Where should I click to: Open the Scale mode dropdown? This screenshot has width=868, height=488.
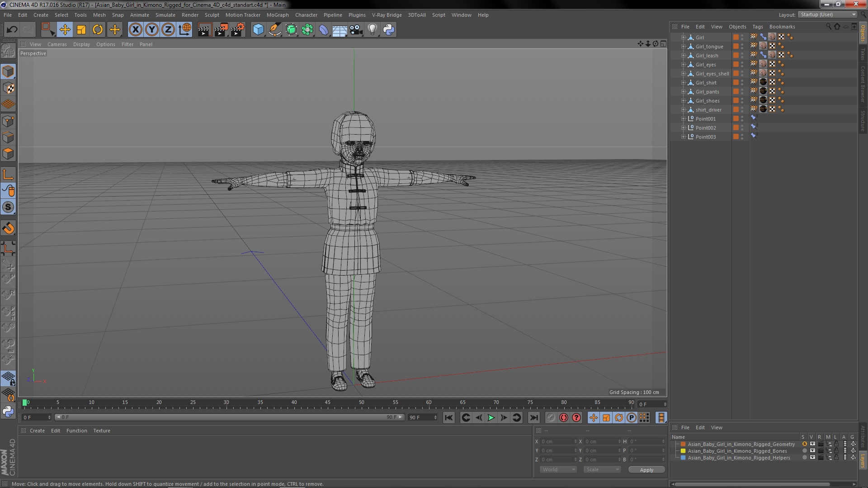click(602, 469)
